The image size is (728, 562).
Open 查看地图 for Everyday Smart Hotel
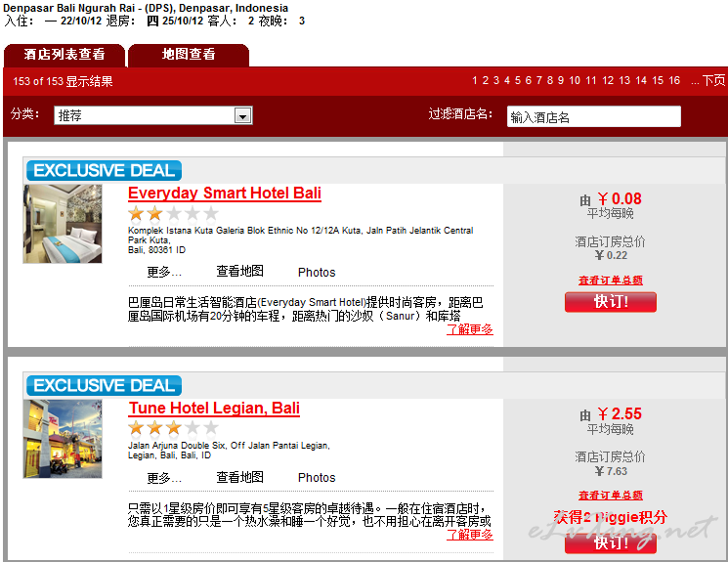click(x=240, y=272)
